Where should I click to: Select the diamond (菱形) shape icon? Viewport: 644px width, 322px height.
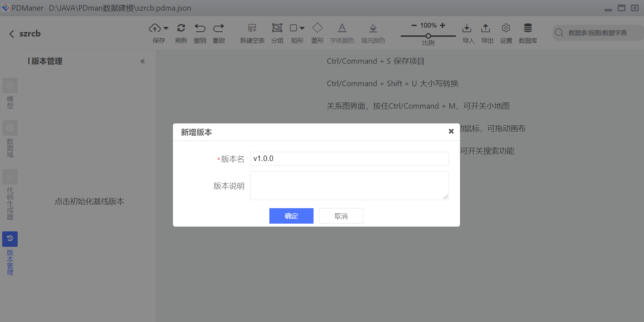point(317,28)
